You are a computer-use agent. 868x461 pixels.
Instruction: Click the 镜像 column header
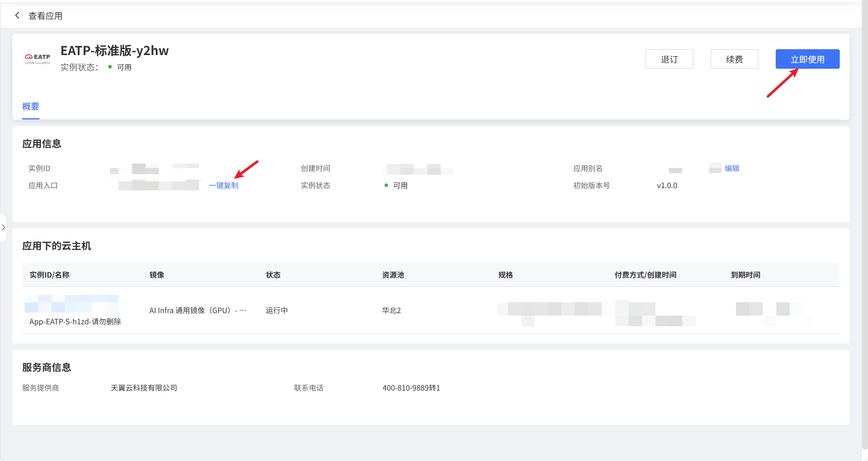tap(157, 275)
